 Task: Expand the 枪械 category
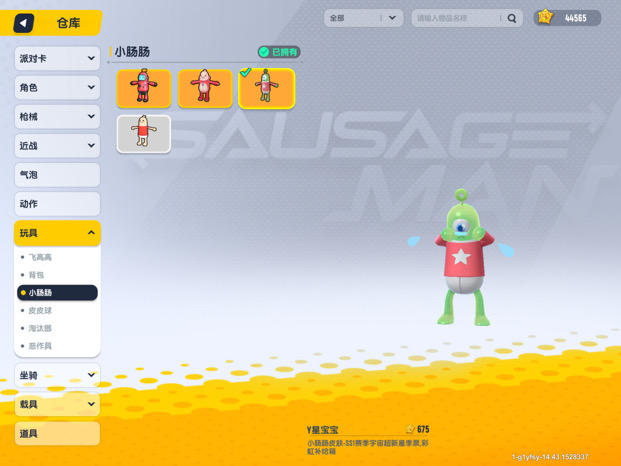coord(57,116)
